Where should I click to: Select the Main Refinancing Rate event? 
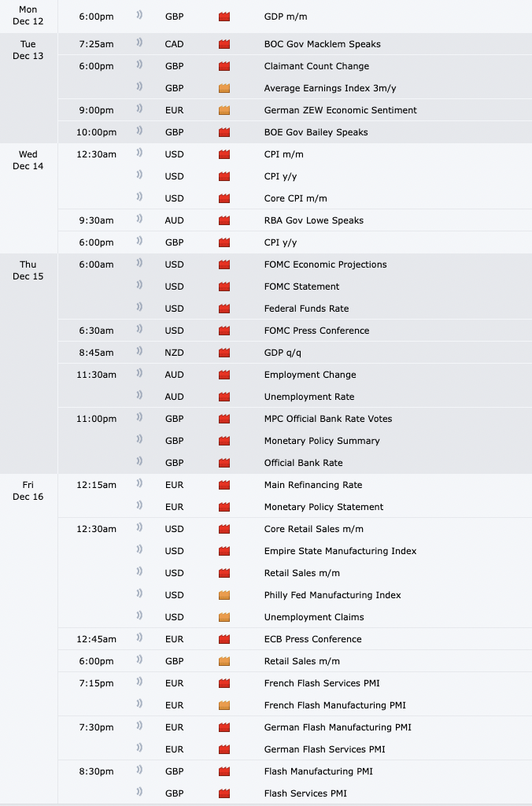[313, 485]
